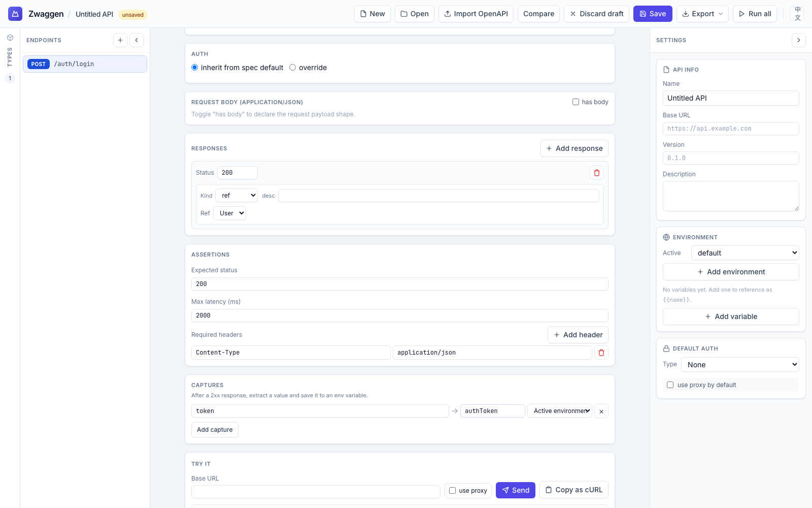Image resolution: width=812 pixels, height=508 pixels.
Task: Click the Max latency input field
Action: pos(399,315)
